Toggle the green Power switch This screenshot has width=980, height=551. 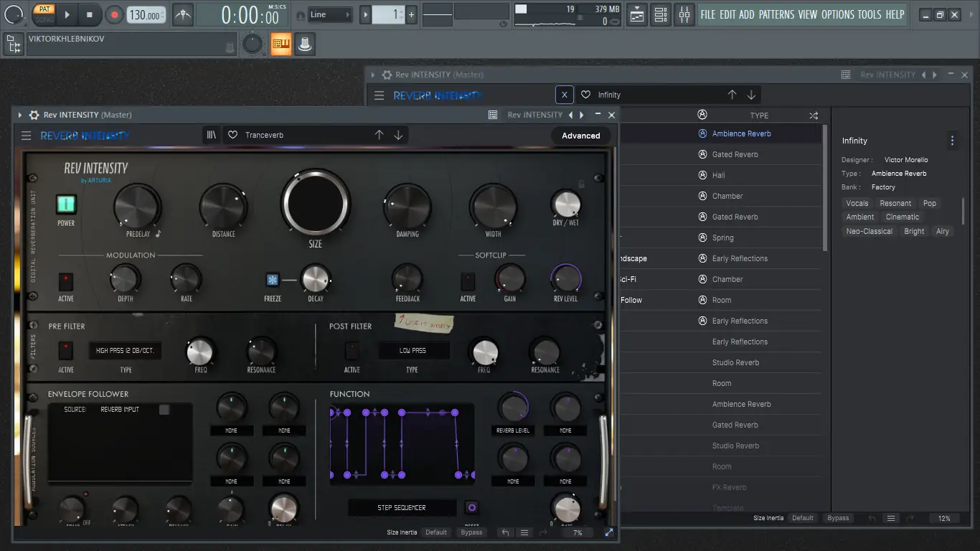(66, 204)
